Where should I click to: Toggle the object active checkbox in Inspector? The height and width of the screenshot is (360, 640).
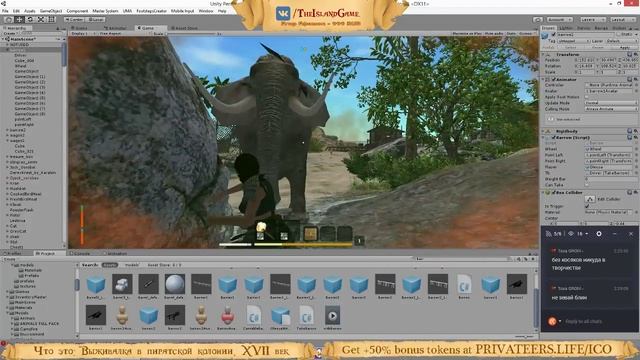tap(553, 35)
